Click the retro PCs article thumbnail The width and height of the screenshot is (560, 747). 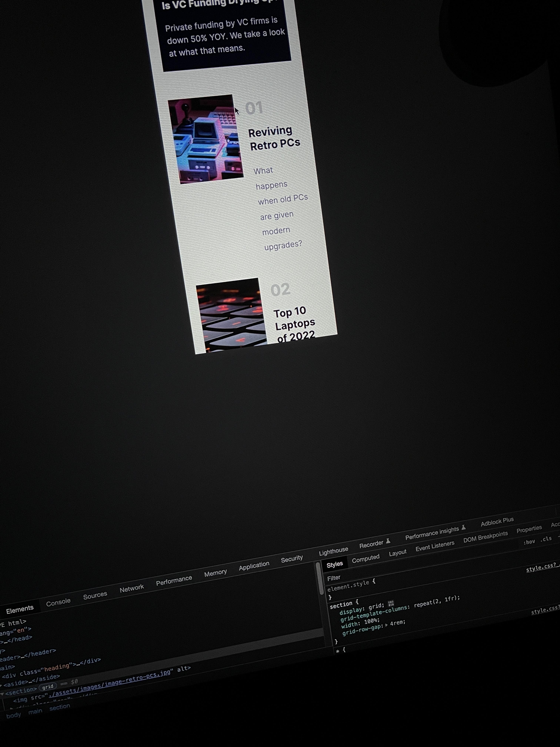click(206, 139)
